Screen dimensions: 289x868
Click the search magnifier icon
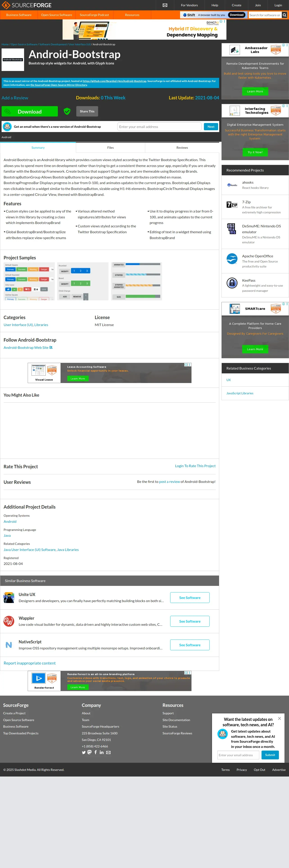(x=285, y=15)
